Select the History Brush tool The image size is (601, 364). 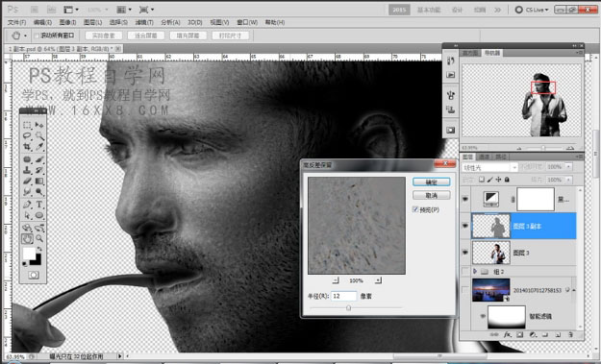[39, 170]
